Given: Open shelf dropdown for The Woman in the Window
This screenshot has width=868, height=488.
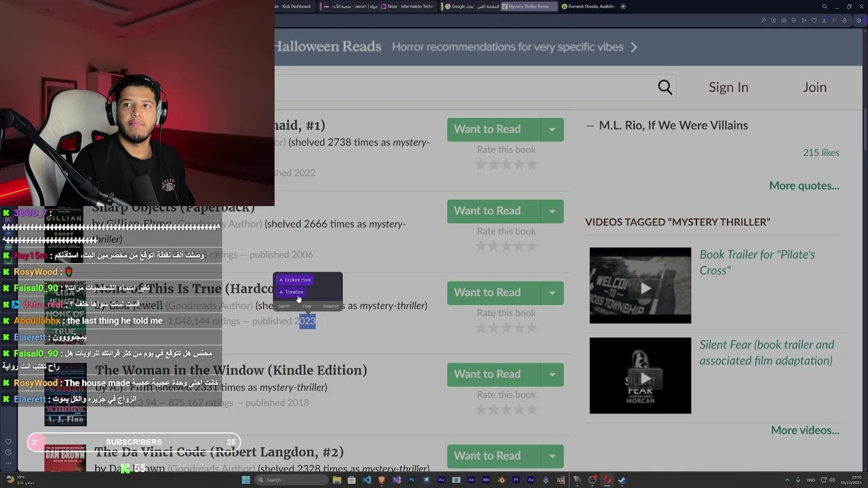Looking at the screenshot, I should click(552, 375).
